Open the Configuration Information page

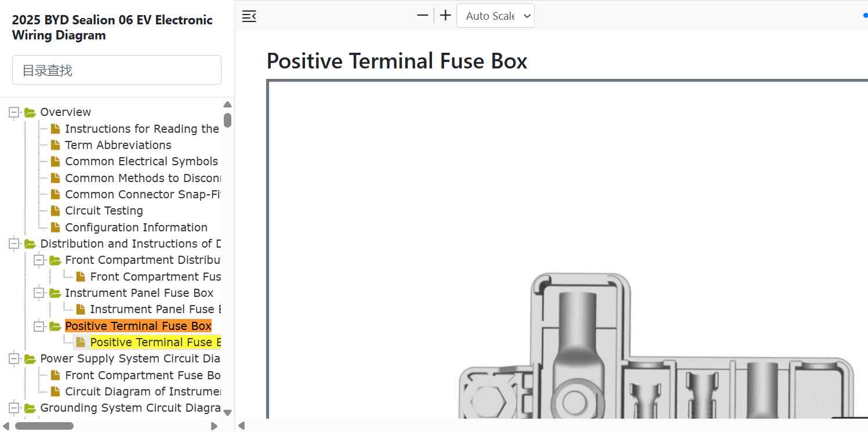(x=136, y=227)
